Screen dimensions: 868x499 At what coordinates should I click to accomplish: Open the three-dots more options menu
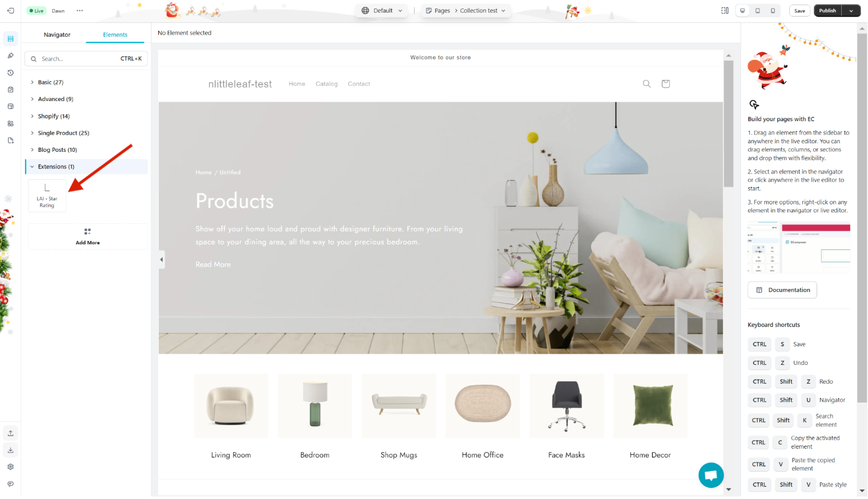click(x=79, y=10)
